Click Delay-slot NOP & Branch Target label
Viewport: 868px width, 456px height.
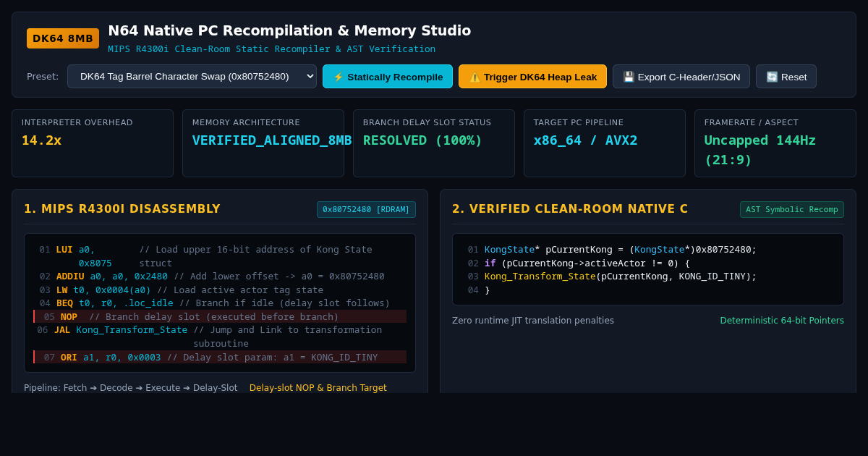[318, 388]
